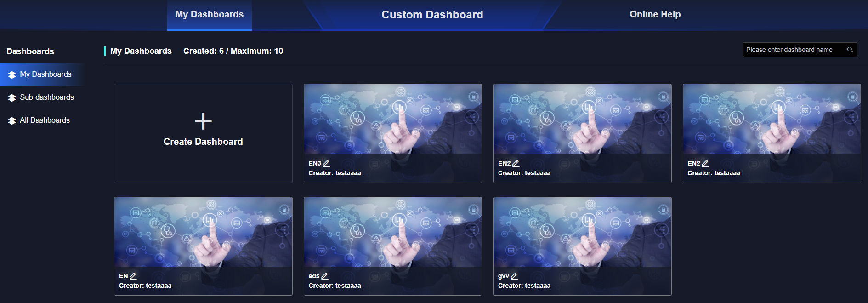
Task: Click the edit pencil next to EN3
Action: point(326,163)
